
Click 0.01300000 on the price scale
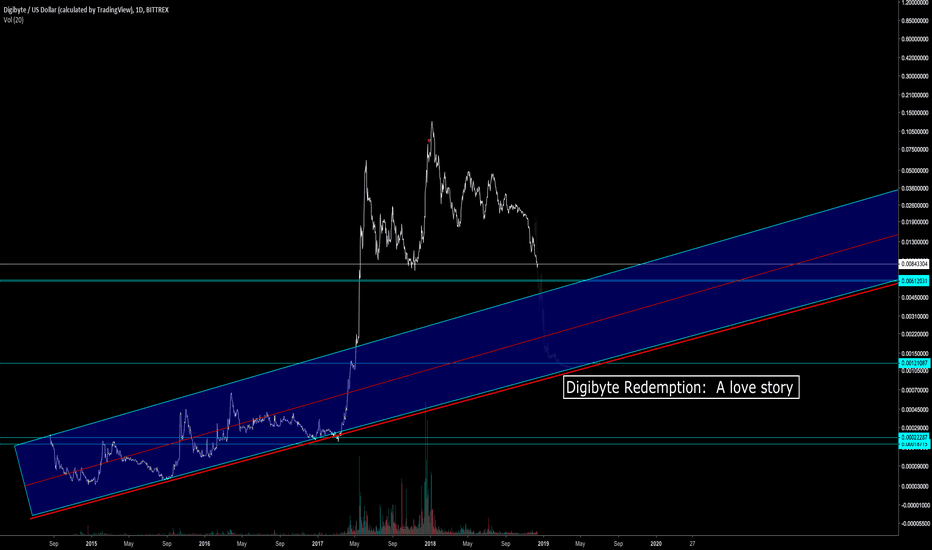(x=915, y=242)
